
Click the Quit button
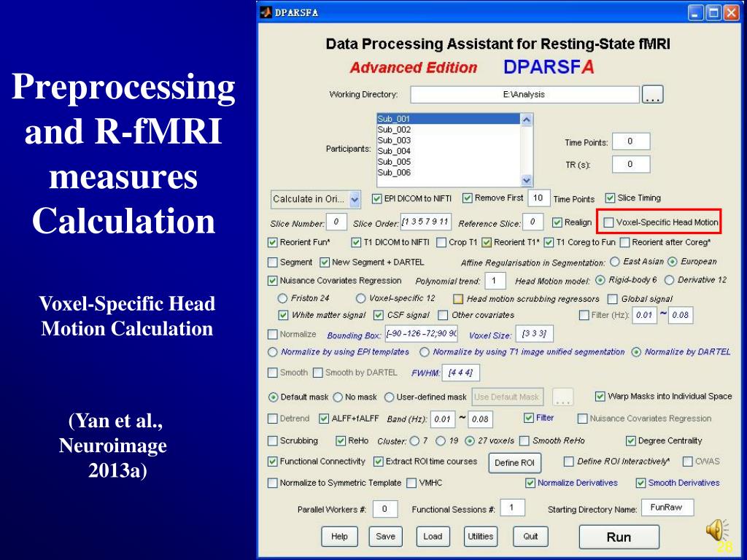[531, 537]
